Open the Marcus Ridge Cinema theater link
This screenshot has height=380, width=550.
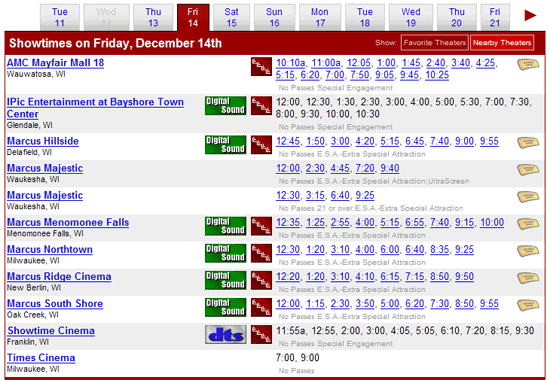[x=59, y=276]
